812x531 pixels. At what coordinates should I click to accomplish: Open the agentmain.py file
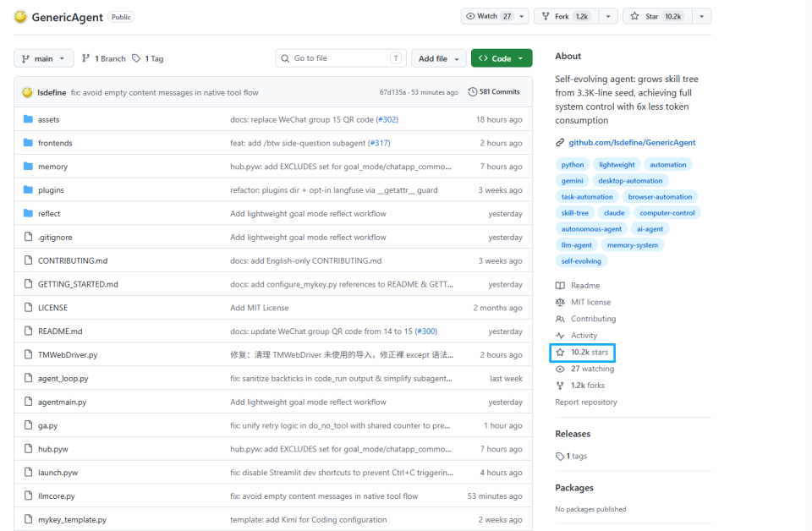[62, 402]
